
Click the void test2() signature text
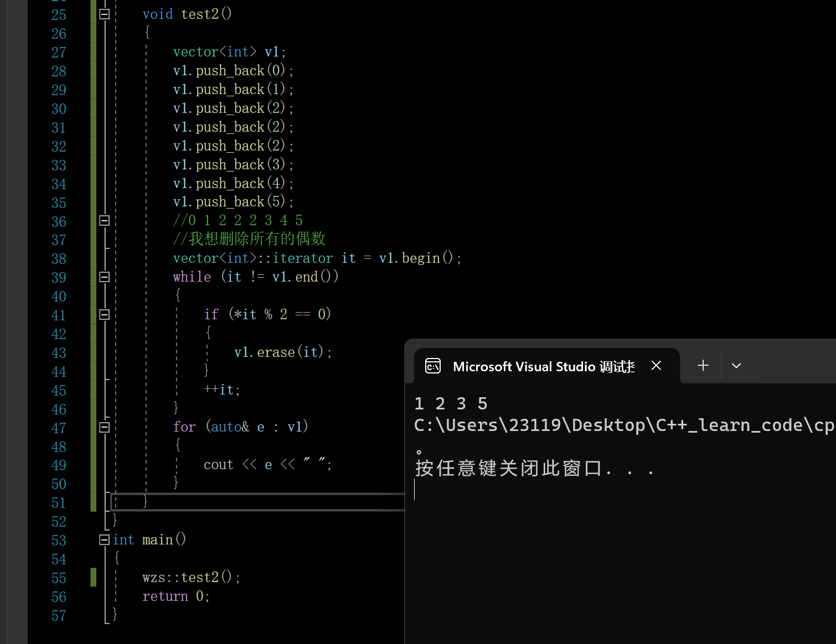[x=187, y=14]
